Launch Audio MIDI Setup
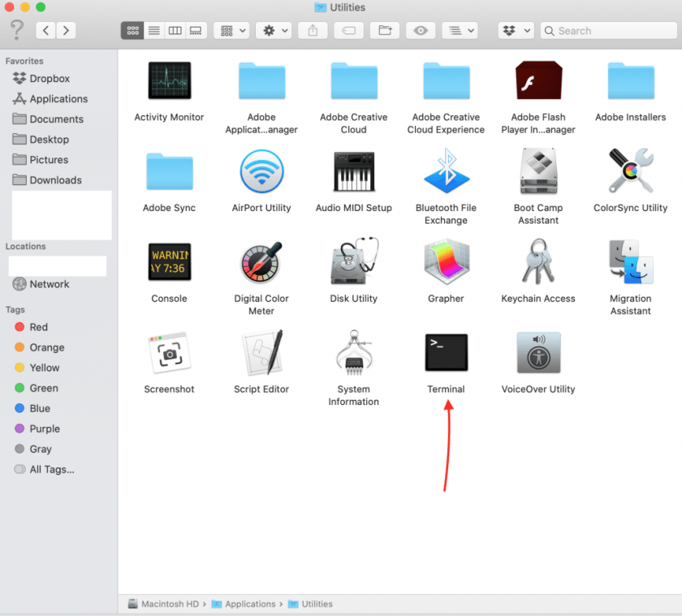The image size is (682, 616). [354, 172]
